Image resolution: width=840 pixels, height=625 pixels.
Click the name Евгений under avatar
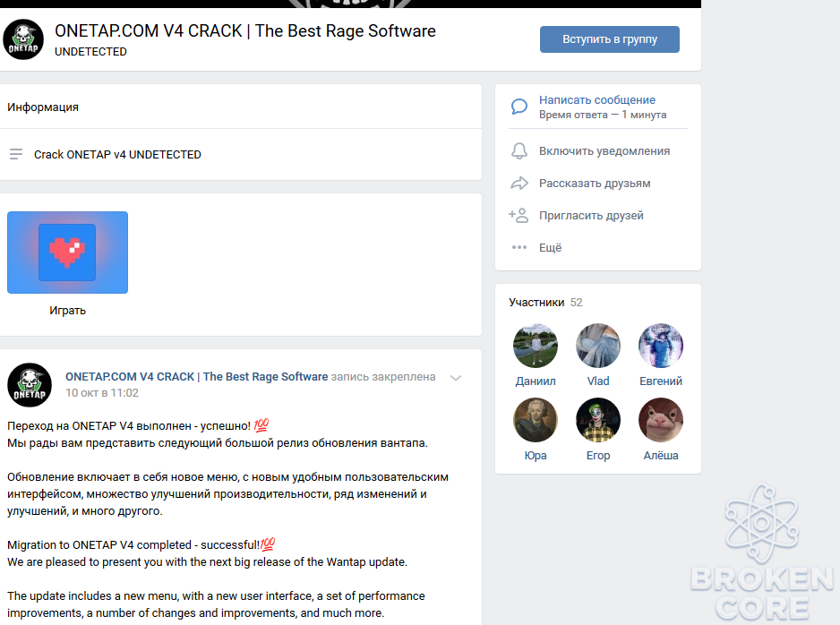(x=661, y=381)
